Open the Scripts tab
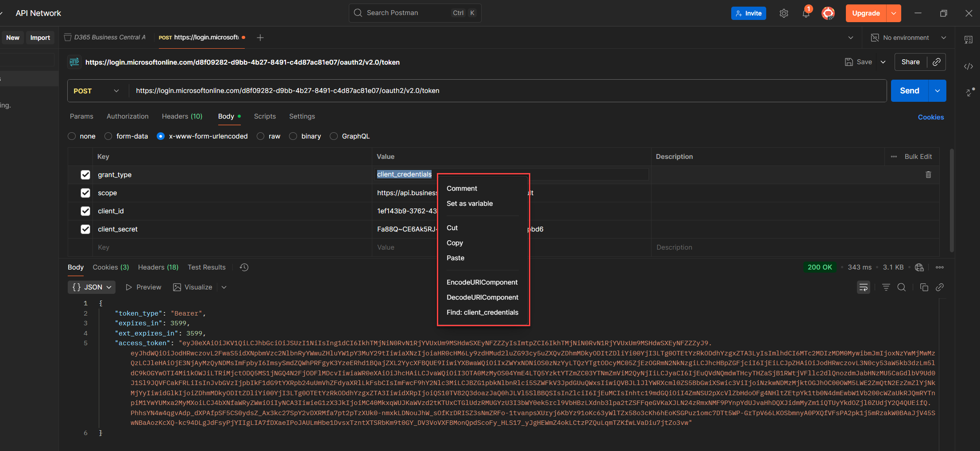Image resolution: width=980 pixels, height=451 pixels. (265, 116)
